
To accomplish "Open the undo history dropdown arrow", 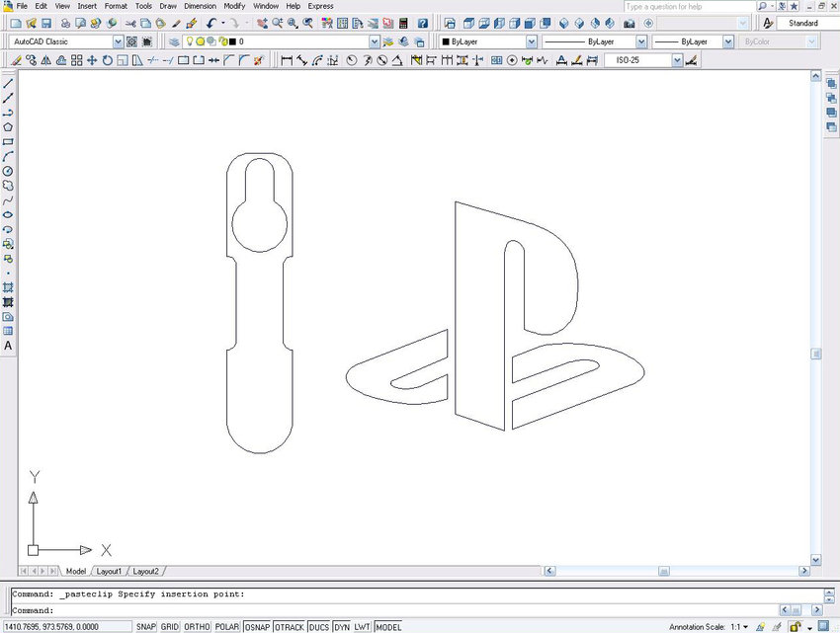I will pos(223,23).
